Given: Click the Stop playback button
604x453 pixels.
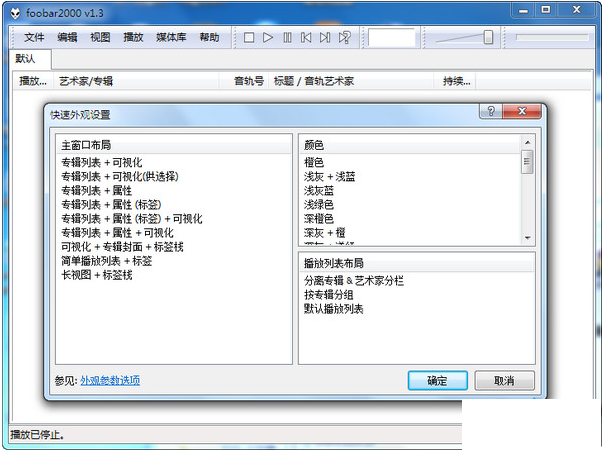Looking at the screenshot, I should tap(249, 38).
